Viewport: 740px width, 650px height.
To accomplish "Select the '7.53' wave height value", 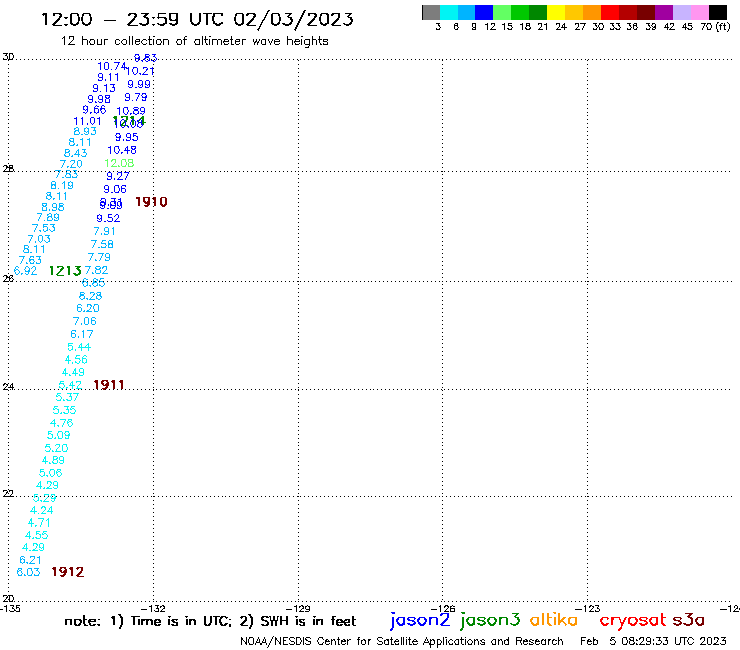I will [43, 228].
